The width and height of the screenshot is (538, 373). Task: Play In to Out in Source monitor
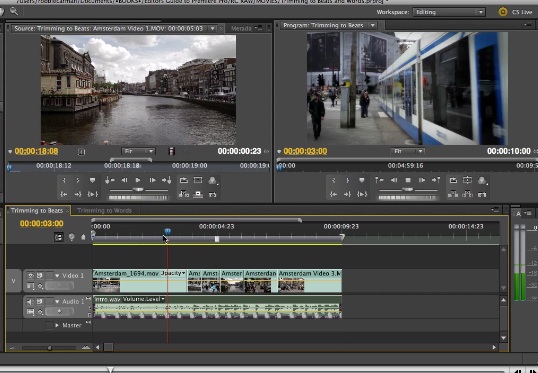click(93, 194)
